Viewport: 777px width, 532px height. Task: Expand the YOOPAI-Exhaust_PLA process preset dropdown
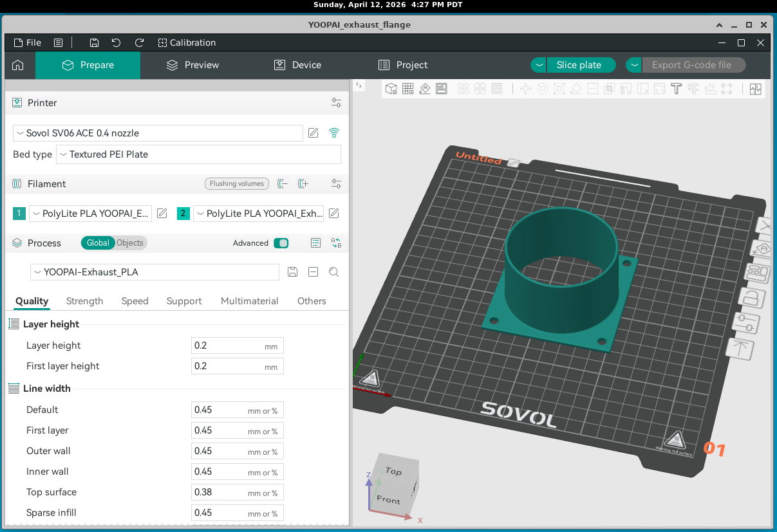pos(154,272)
